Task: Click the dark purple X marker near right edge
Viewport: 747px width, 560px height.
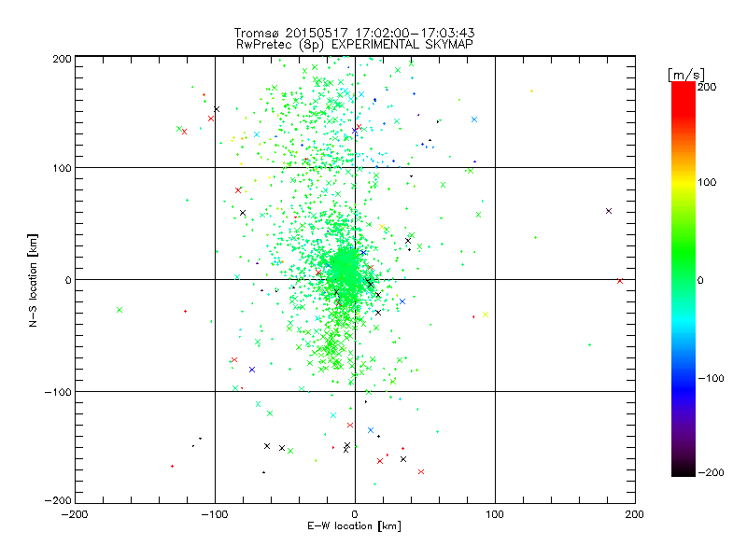Action: 609,211
